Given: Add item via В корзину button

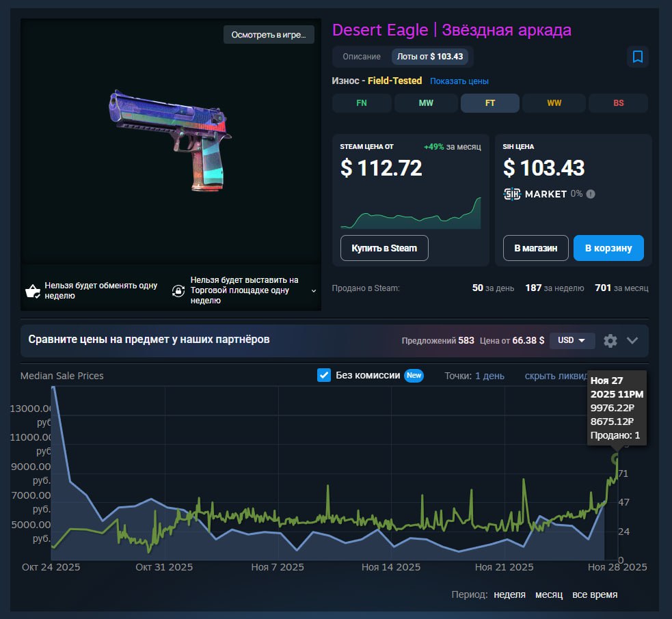Looking at the screenshot, I should click(608, 248).
